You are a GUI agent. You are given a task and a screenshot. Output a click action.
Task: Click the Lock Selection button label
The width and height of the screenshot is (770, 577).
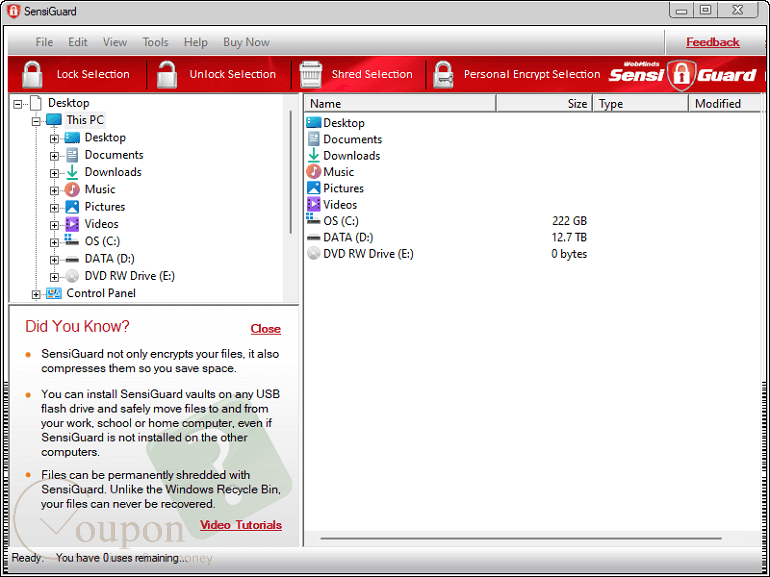(93, 74)
